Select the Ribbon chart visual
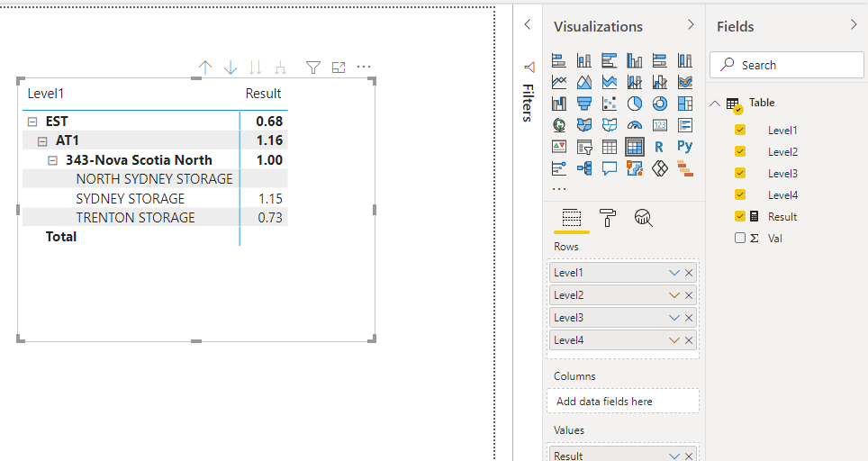The height and width of the screenshot is (461, 868). pos(685,82)
